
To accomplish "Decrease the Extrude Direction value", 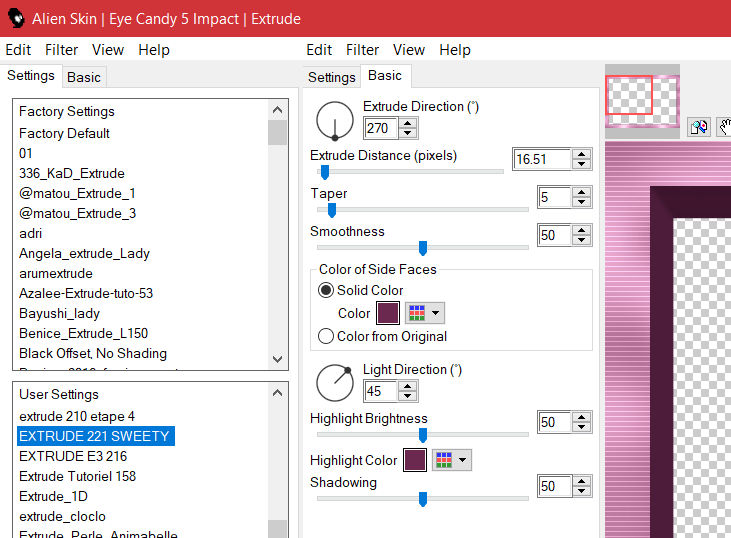I will 408,133.
